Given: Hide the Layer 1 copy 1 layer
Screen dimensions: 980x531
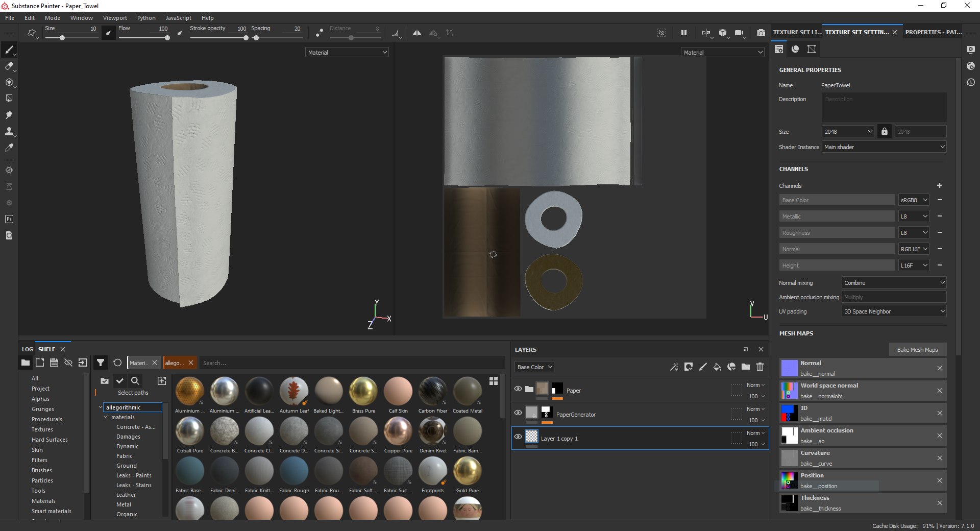Looking at the screenshot, I should tap(518, 437).
